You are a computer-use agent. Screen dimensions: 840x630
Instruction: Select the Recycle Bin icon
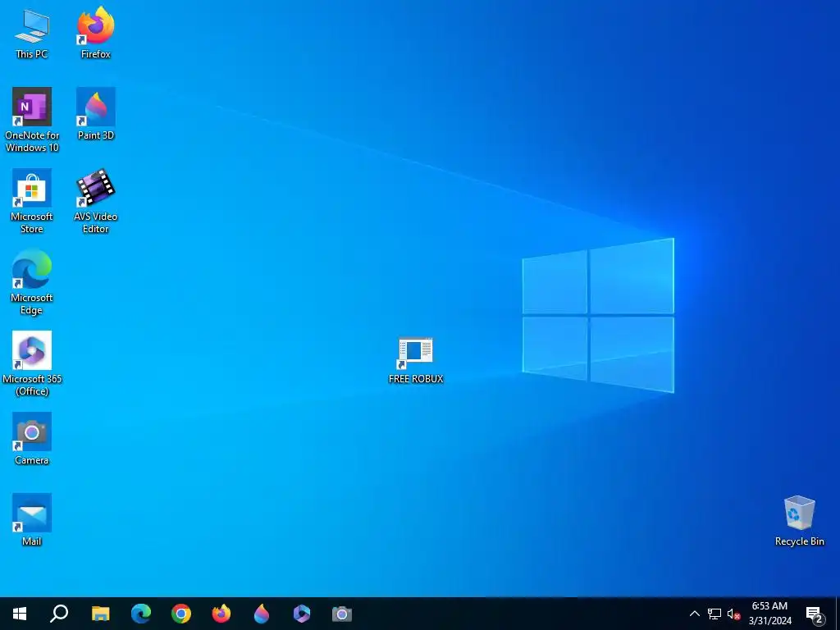click(x=799, y=521)
